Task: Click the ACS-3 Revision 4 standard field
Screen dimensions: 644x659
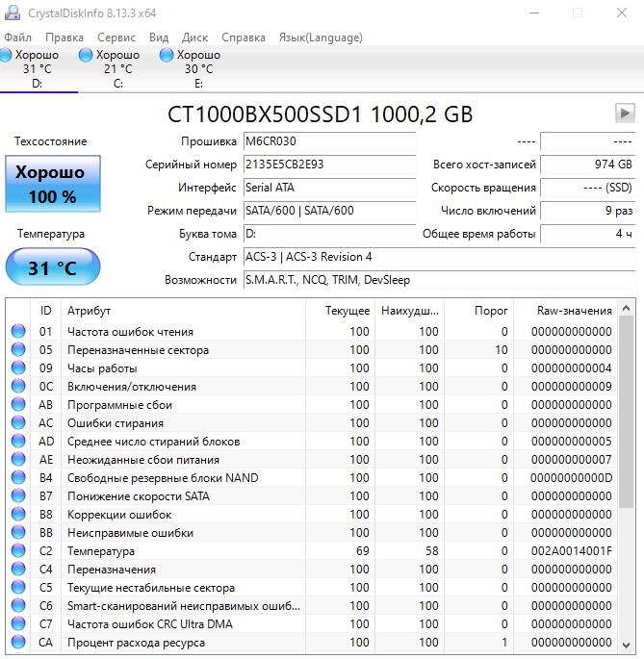Action: pos(440,257)
